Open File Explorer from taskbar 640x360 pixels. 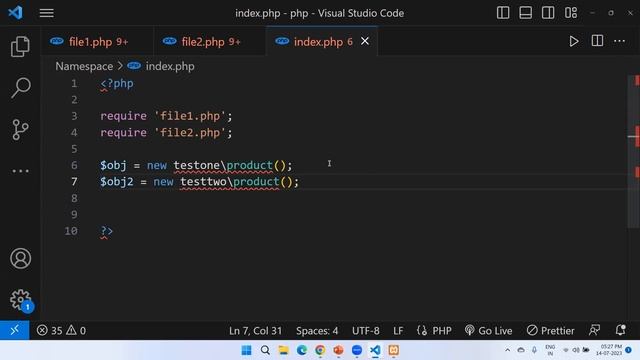pos(283,350)
